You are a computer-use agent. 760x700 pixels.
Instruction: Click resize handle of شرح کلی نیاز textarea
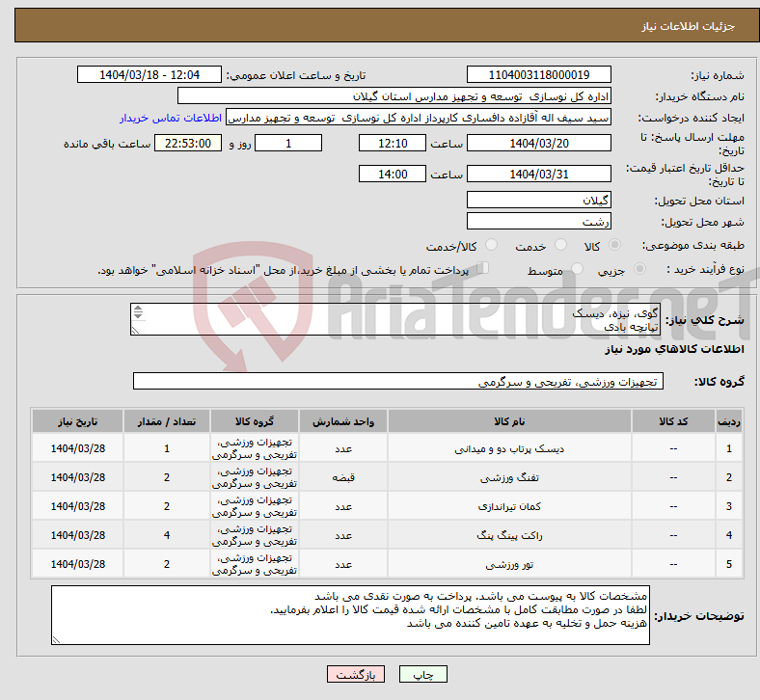(x=135, y=331)
